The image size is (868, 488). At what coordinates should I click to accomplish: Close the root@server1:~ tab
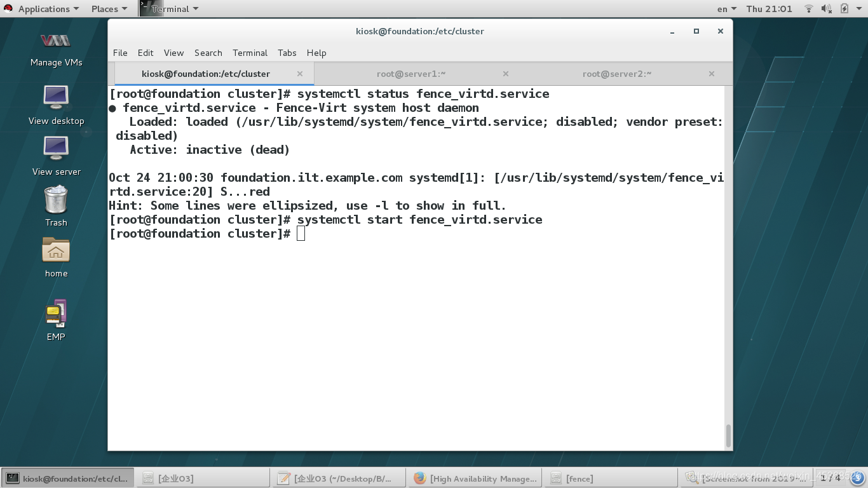506,74
